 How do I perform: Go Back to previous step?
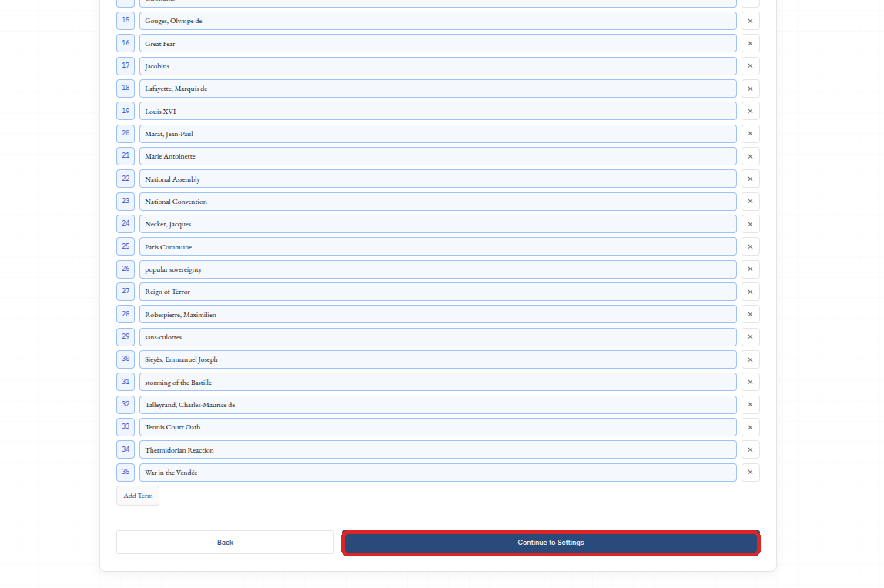pos(225,543)
